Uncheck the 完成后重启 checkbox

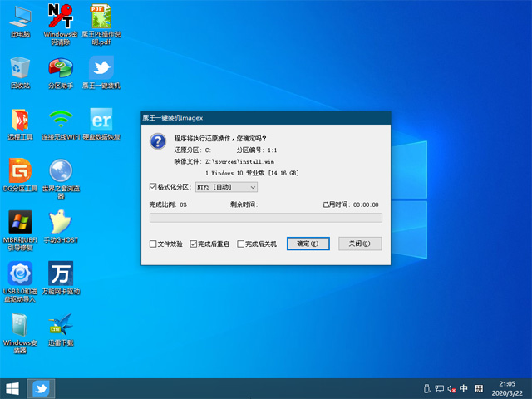[x=194, y=244]
